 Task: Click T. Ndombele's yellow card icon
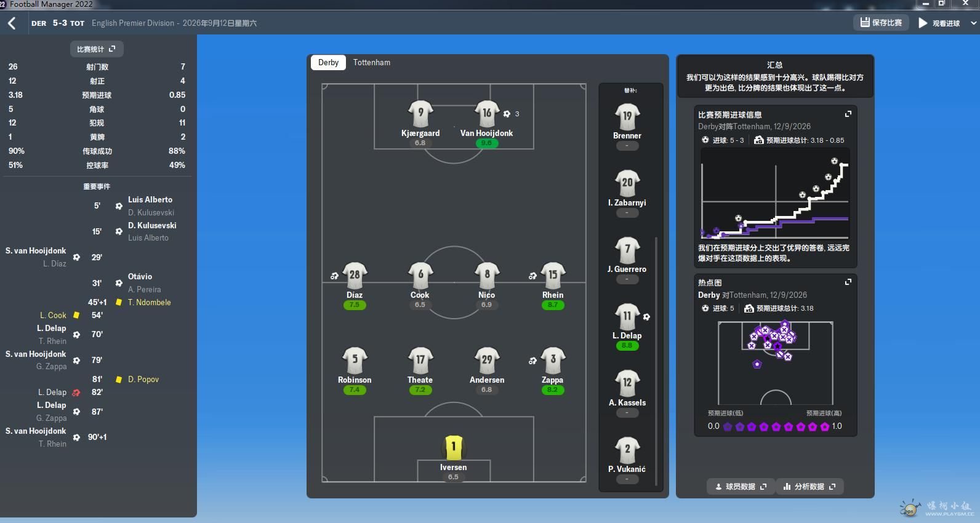tap(119, 303)
